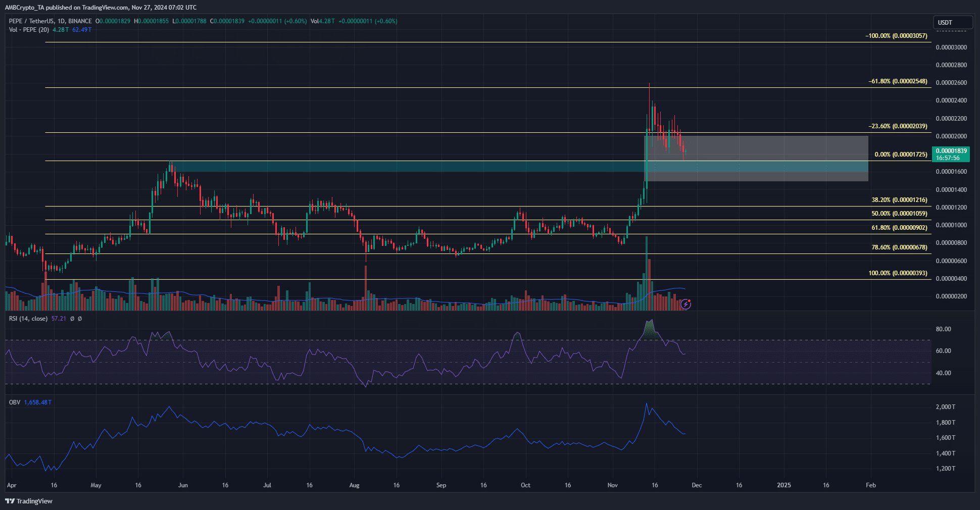Click the 40.00 level on RSI scale

click(x=943, y=373)
